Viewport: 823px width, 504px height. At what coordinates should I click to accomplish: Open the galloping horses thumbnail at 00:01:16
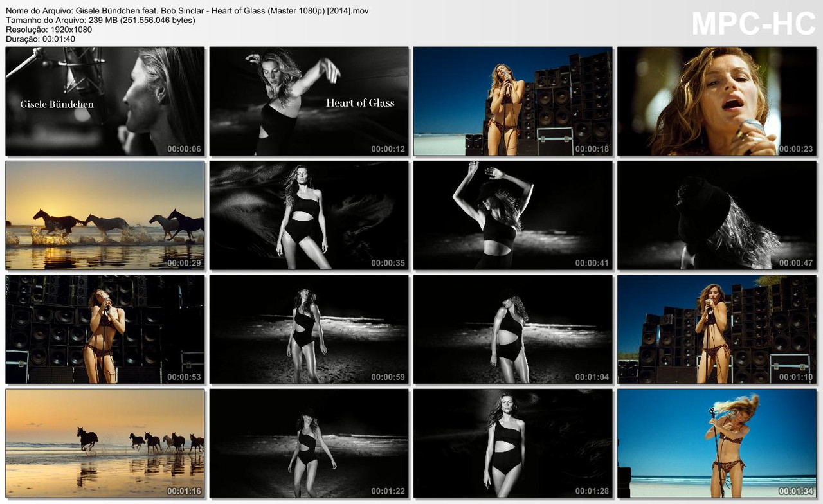tap(104, 444)
